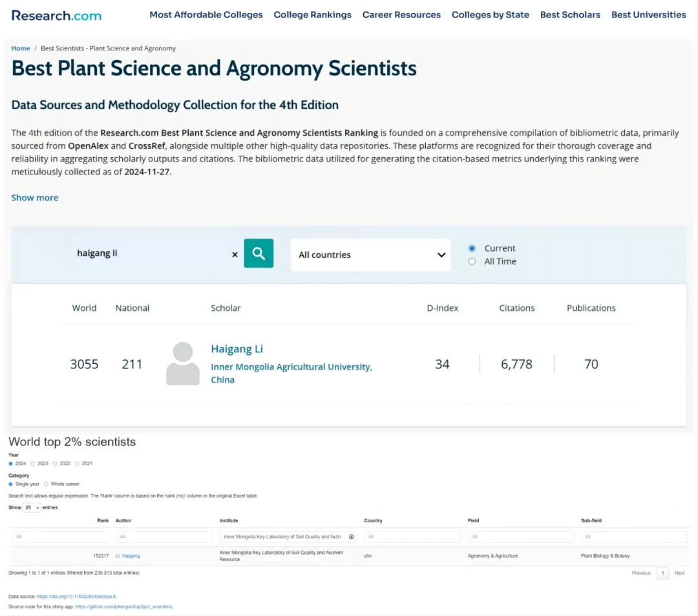Open 'Inner Mongolia Agricultural University' link
The width and height of the screenshot is (698, 616).
[291, 367]
